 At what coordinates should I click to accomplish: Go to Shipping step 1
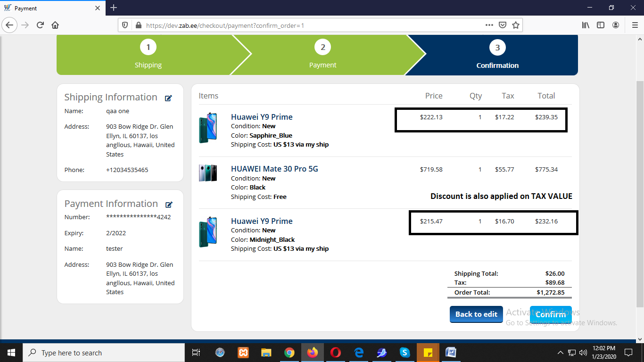[x=148, y=55]
